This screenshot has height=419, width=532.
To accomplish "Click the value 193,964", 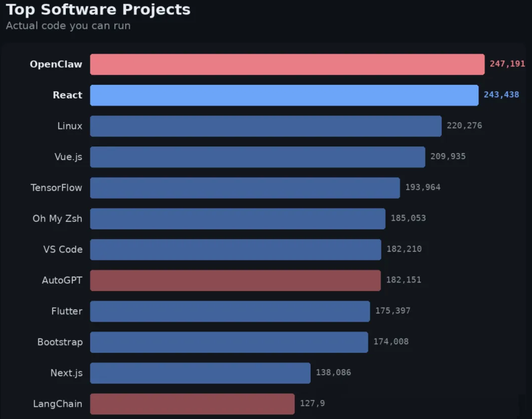I will [423, 187].
